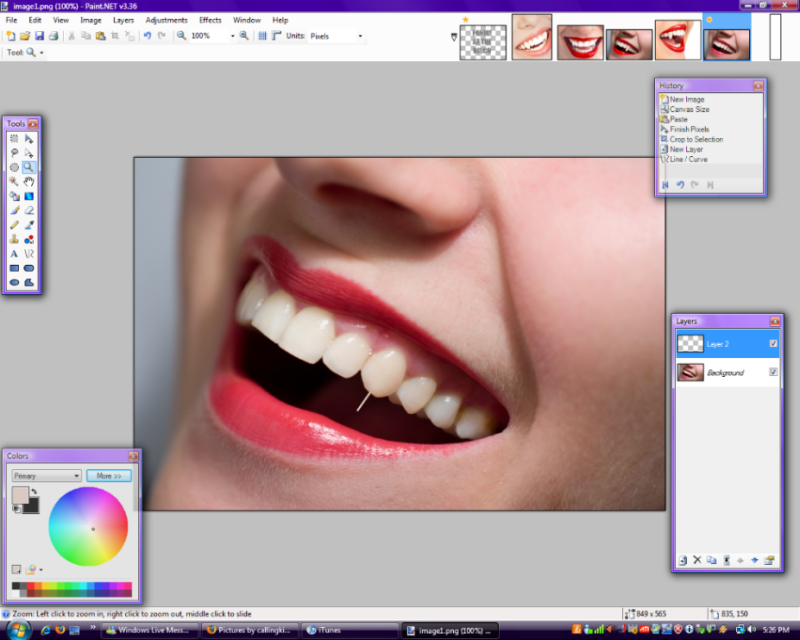The height and width of the screenshot is (640, 800).
Task: Open the Effects menu
Action: pyautogui.click(x=210, y=20)
